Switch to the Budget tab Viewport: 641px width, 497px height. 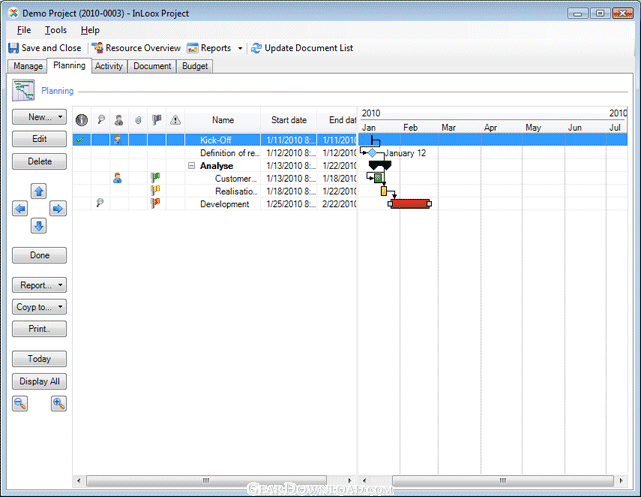(x=195, y=66)
